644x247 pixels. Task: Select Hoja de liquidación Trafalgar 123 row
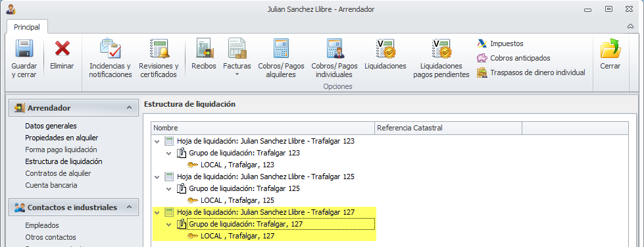pos(266,141)
